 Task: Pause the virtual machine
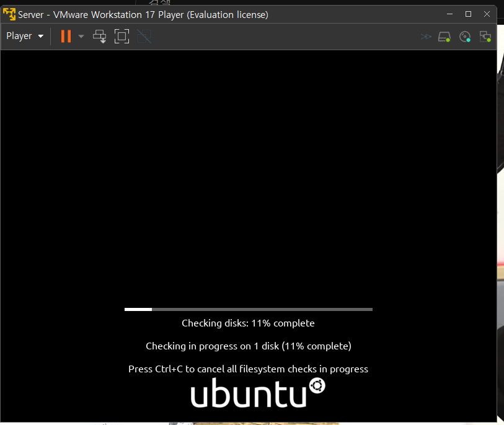tap(66, 37)
